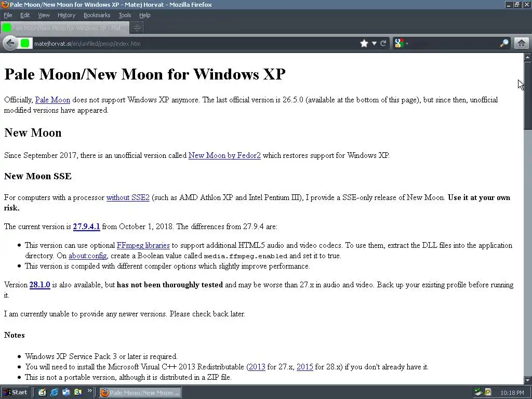Viewport: 532px width, 399px height.
Task: Click the Firefox icon in the title bar
Action: [x=5, y=4]
